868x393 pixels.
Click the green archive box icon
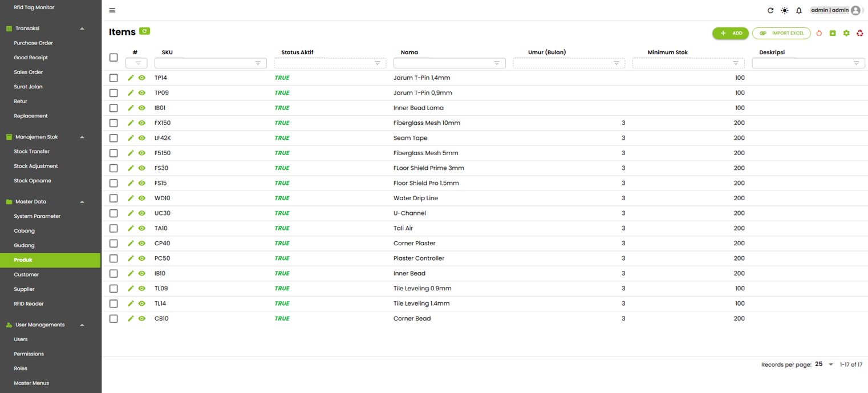point(833,33)
